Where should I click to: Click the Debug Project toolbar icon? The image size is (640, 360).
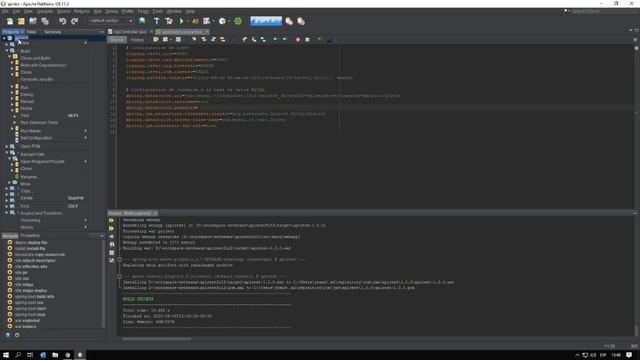coord(195,21)
